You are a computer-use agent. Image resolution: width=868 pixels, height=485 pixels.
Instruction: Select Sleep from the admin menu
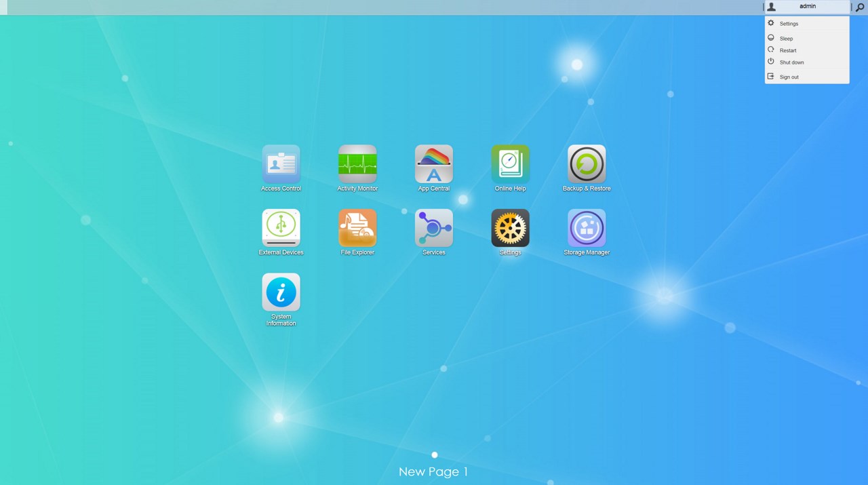(807, 39)
